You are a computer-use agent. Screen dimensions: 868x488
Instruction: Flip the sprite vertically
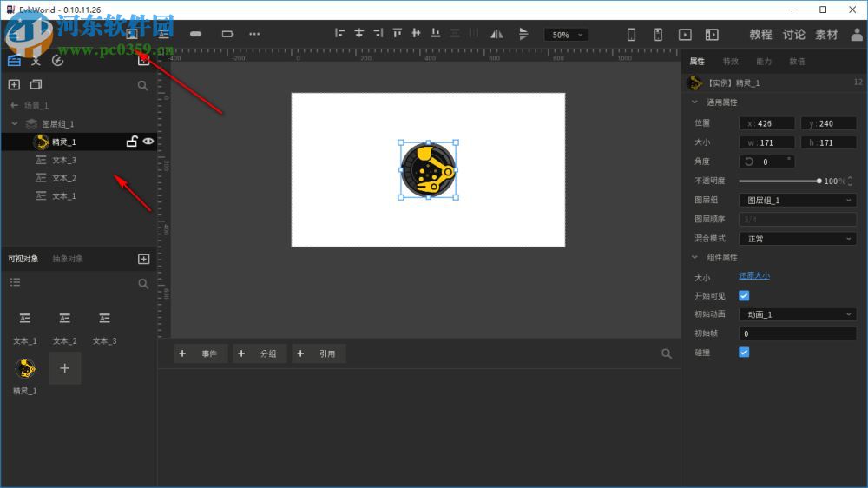tap(523, 34)
